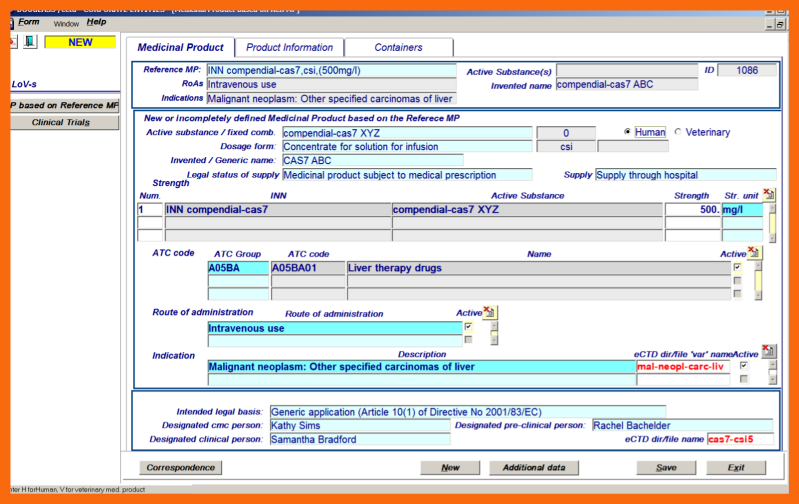Open Clinical Trials in left panel
The height and width of the screenshot is (504, 799).
click(x=64, y=122)
